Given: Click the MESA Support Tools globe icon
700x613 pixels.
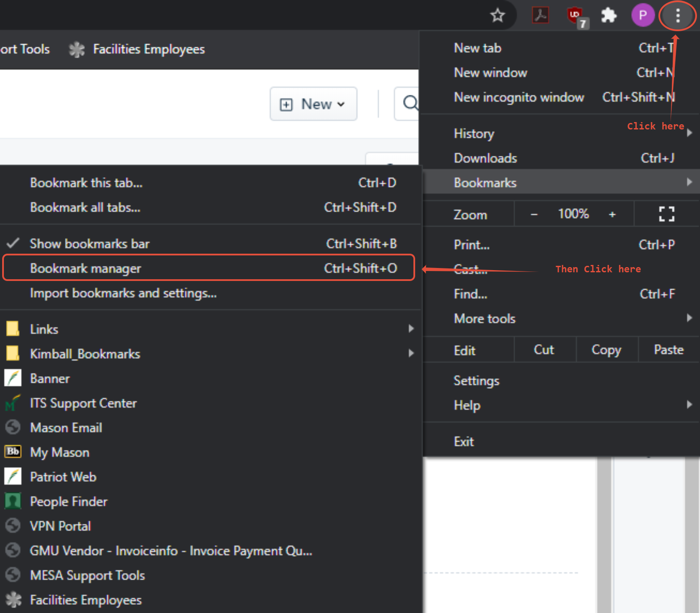Looking at the screenshot, I should [x=13, y=575].
